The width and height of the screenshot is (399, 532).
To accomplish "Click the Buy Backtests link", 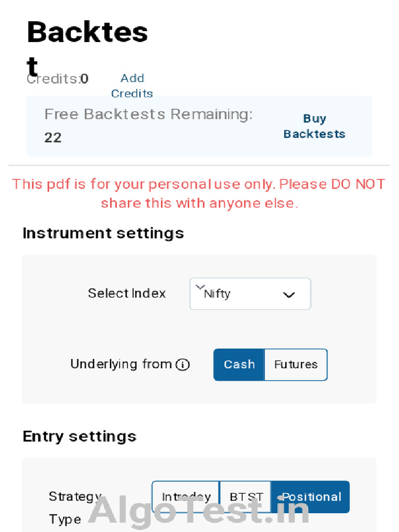I will [x=314, y=126].
